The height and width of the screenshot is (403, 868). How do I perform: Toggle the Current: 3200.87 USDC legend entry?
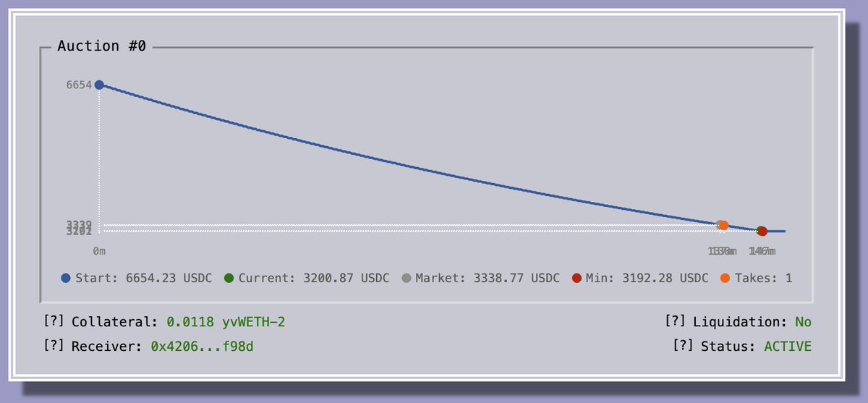(307, 279)
